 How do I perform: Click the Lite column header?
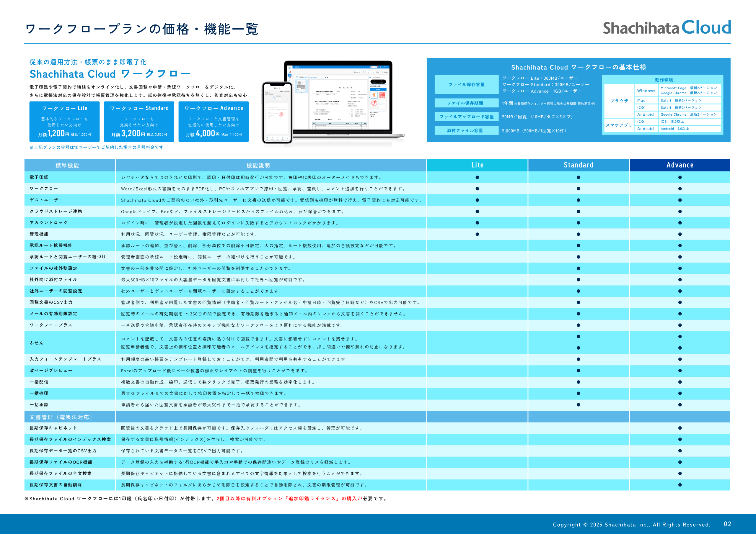click(x=477, y=165)
